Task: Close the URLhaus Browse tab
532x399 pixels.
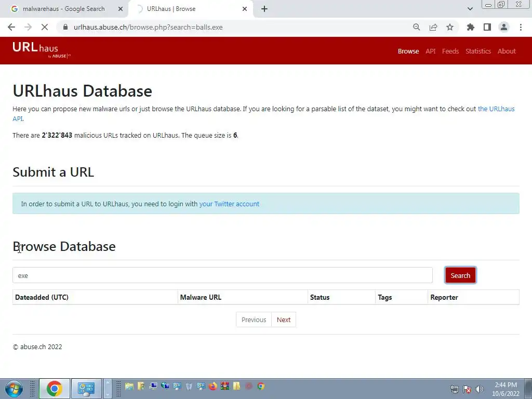Action: (245, 9)
